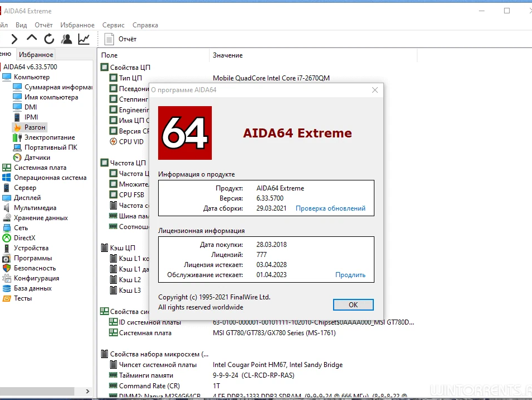Close the О программе AIDA64 dialog
This screenshot has width=532, height=400.
[x=375, y=90]
